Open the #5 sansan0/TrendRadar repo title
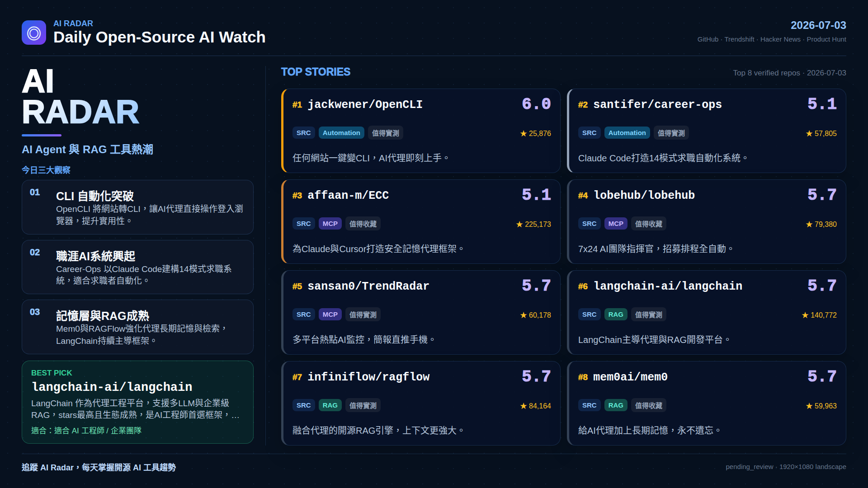The height and width of the screenshot is (488, 868). point(368,286)
